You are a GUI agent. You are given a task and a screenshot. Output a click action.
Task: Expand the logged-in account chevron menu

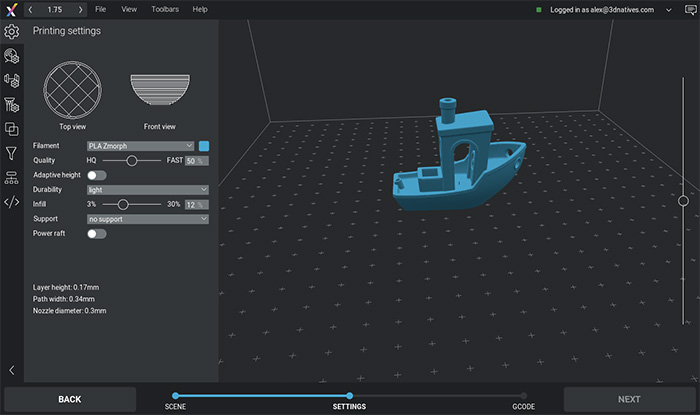click(669, 10)
